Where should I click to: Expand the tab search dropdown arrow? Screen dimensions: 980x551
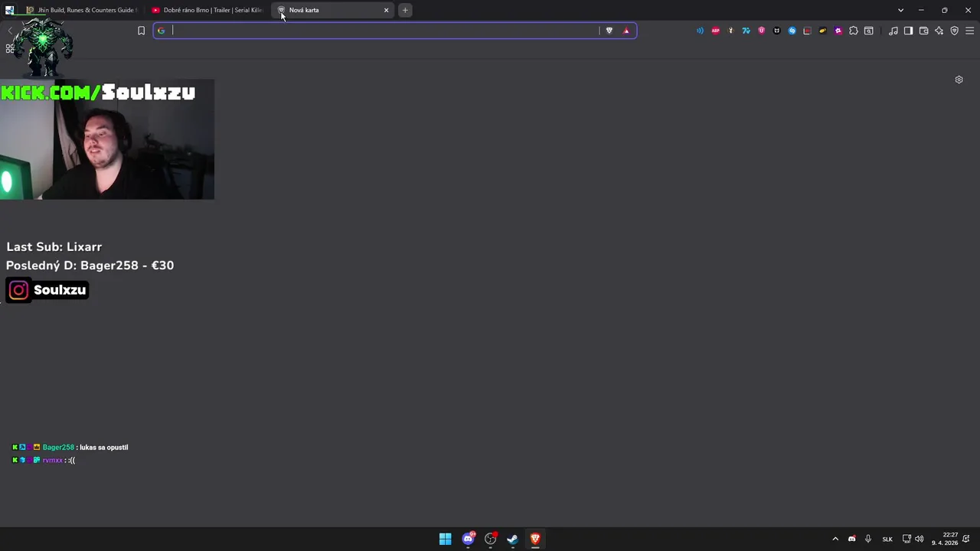pos(900,10)
